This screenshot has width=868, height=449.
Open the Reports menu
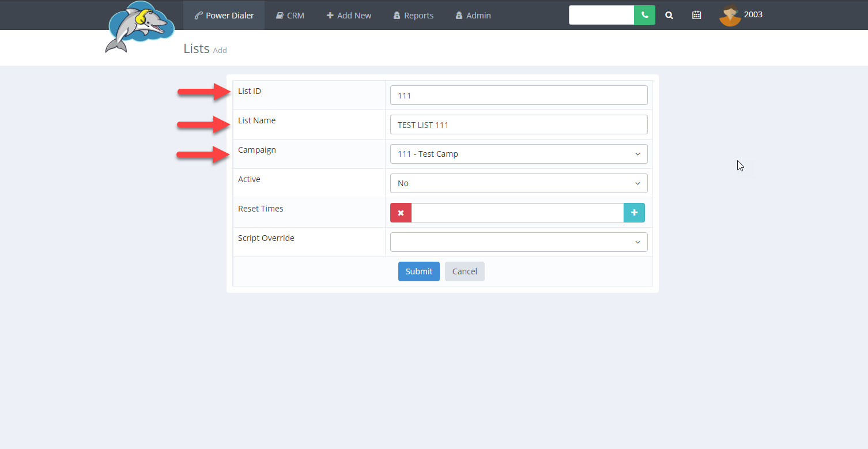[x=413, y=15]
